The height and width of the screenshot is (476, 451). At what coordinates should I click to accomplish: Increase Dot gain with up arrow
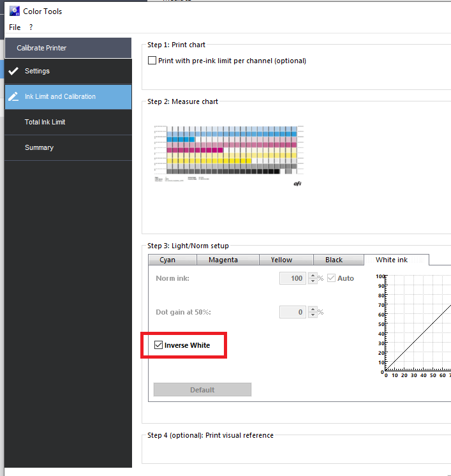coord(313,309)
